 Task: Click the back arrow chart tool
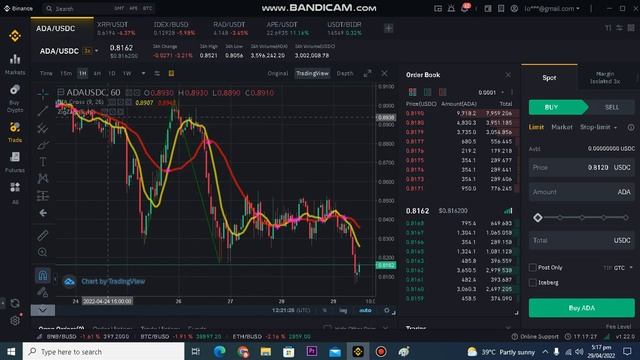point(43,213)
